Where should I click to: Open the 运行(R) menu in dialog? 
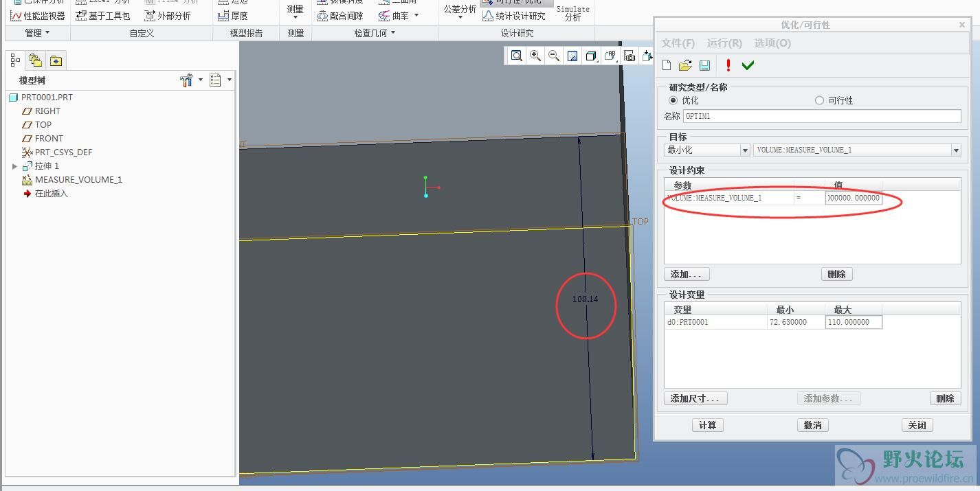pyautogui.click(x=724, y=43)
